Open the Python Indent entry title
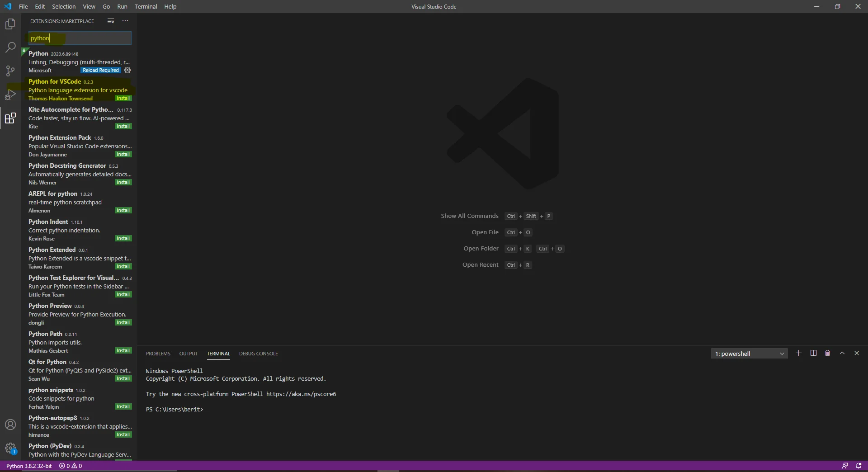 tap(48, 222)
